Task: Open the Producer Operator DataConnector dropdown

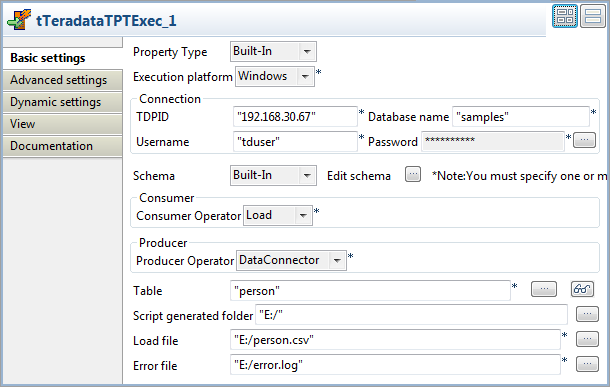Action: (291, 260)
